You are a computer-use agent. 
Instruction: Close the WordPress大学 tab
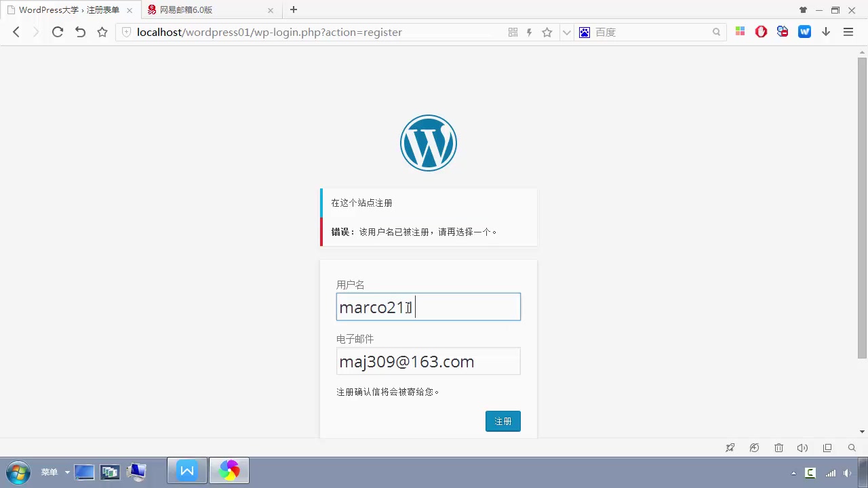pos(130,10)
